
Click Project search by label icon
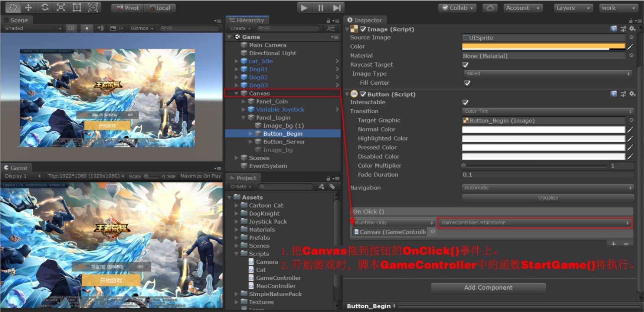click(x=332, y=187)
